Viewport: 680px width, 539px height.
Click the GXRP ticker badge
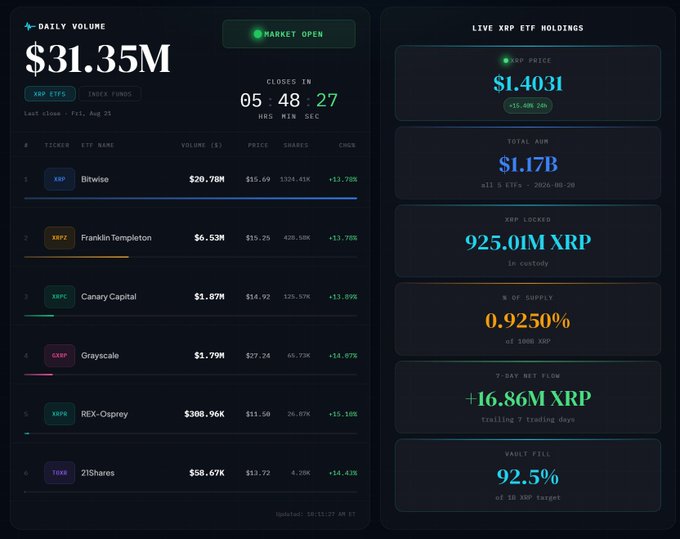pyautogui.click(x=59, y=356)
